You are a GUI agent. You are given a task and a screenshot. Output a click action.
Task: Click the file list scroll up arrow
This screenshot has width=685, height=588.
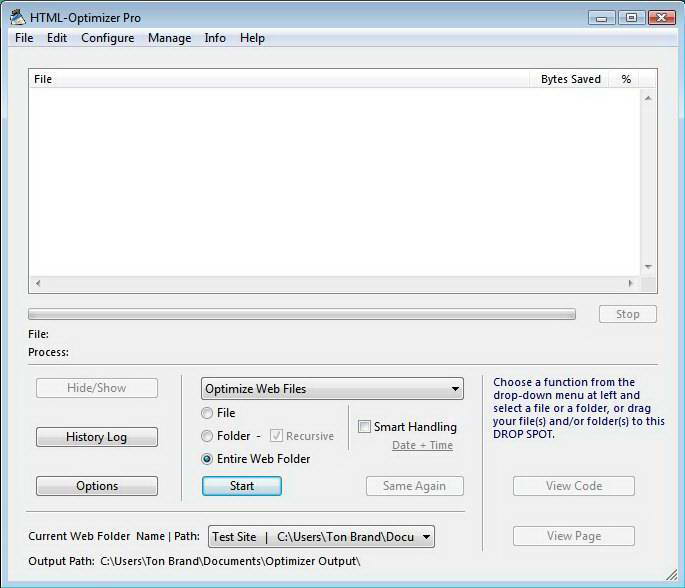[648, 98]
